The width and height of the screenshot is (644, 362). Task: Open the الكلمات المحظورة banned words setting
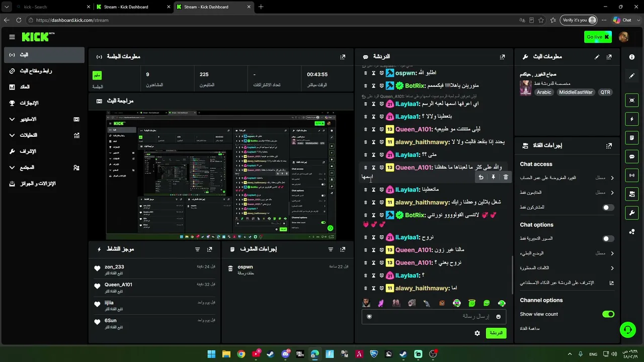[567, 268]
